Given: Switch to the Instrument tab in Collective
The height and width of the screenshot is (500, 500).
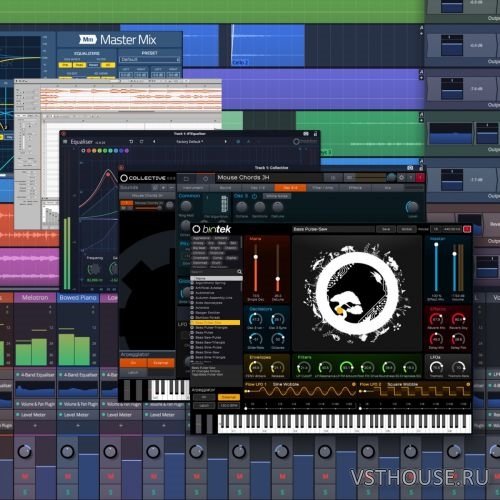Looking at the screenshot, I should coord(193,188).
